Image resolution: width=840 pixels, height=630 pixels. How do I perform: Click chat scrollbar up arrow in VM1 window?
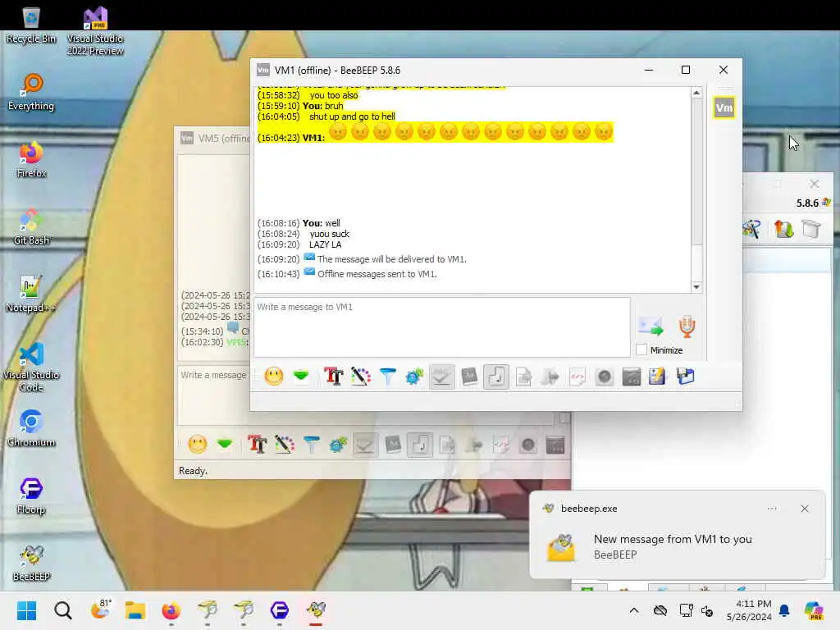(696, 94)
